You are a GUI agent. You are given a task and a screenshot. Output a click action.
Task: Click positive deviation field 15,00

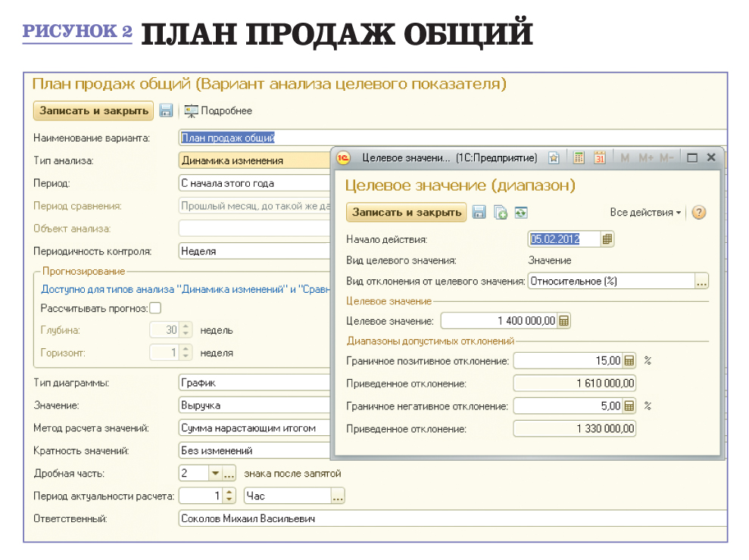(x=569, y=360)
